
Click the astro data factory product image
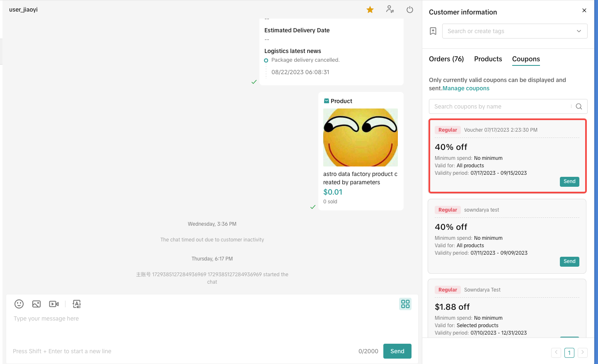pos(361,137)
